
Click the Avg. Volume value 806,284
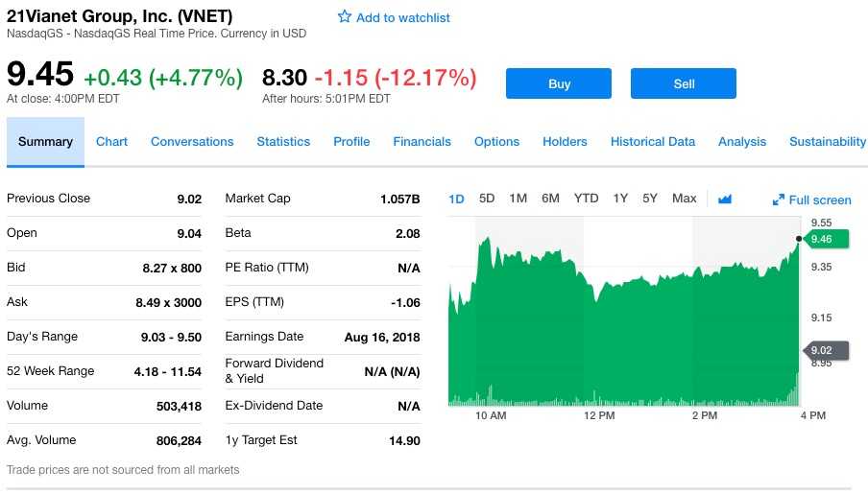point(179,441)
